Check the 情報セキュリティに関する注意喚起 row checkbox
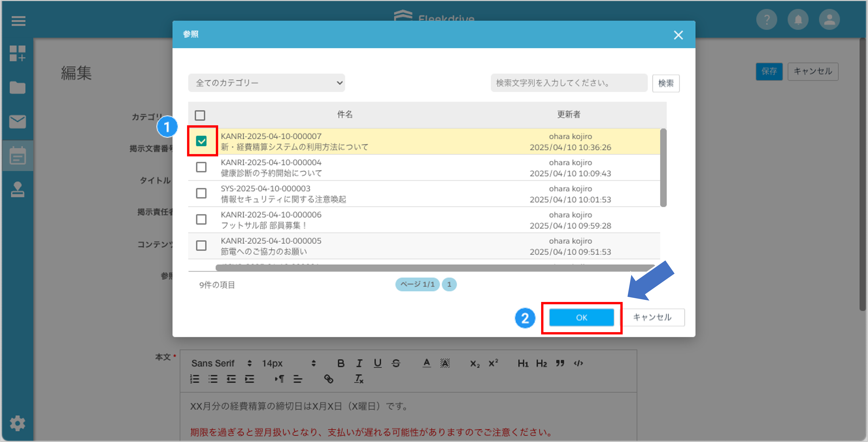The image size is (868, 442). click(x=201, y=193)
